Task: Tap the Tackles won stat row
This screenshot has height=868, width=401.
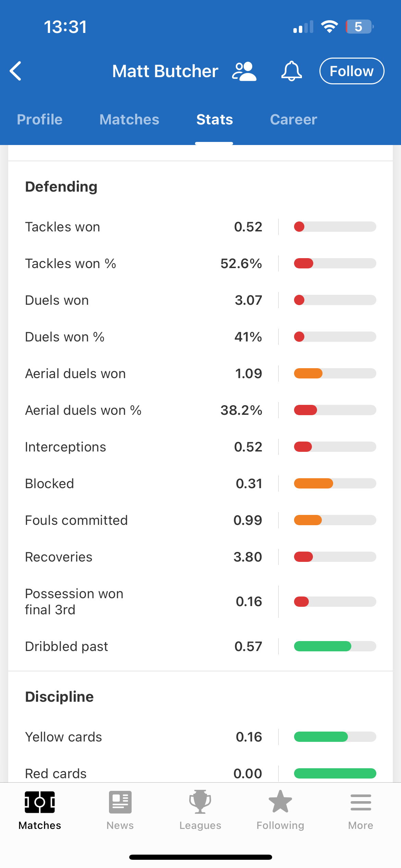Action: [144, 227]
